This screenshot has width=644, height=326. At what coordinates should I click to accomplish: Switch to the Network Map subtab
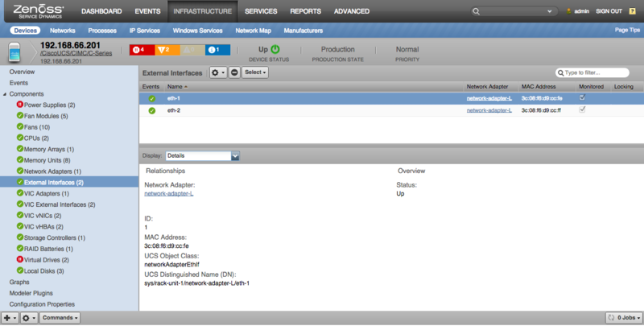click(x=253, y=31)
